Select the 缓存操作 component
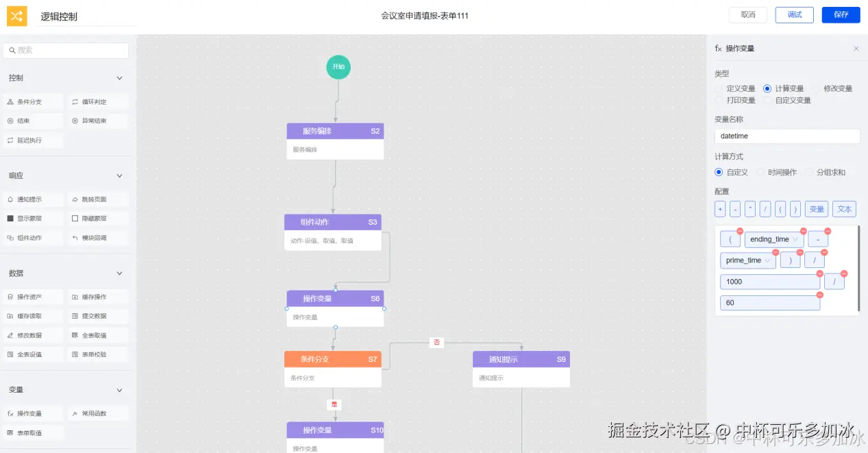 click(98, 297)
